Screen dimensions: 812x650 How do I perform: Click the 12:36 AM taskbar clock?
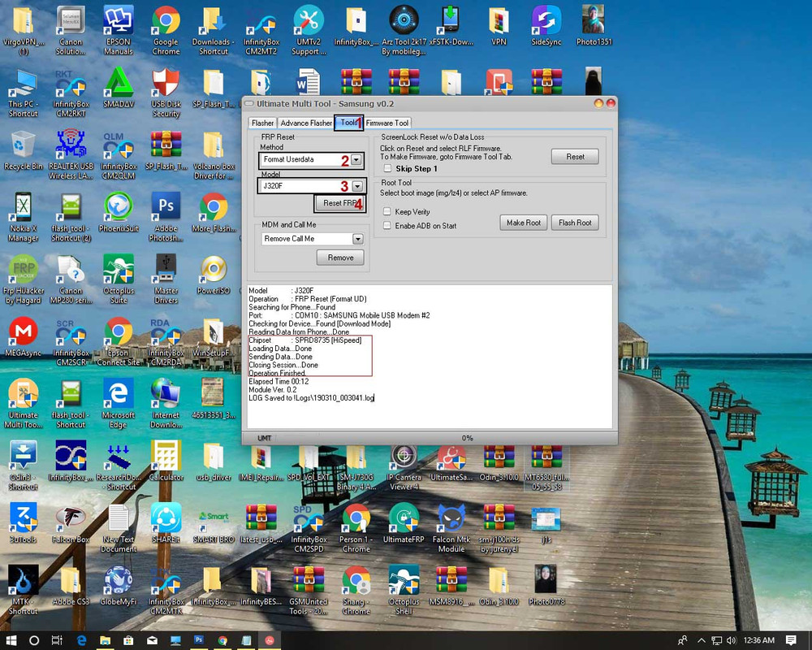[x=759, y=641]
